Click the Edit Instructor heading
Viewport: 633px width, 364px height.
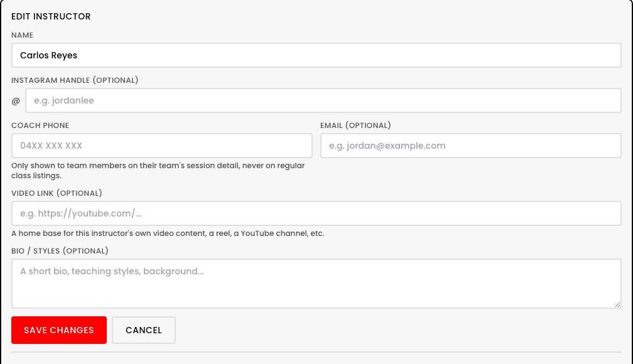point(51,16)
